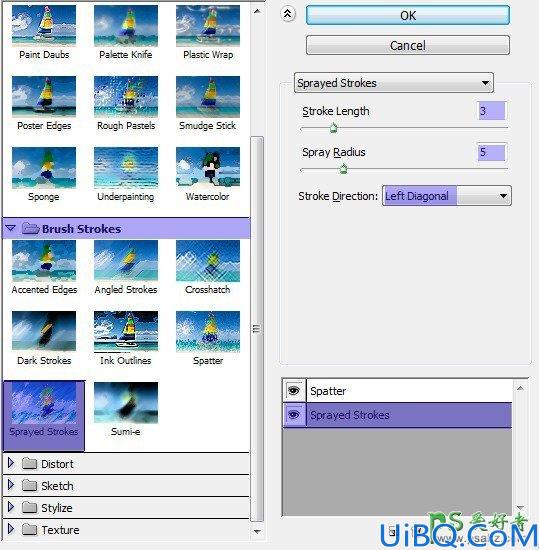The width and height of the screenshot is (539, 550).
Task: Apply the Sponge filter thumbnail
Action: pos(44,168)
